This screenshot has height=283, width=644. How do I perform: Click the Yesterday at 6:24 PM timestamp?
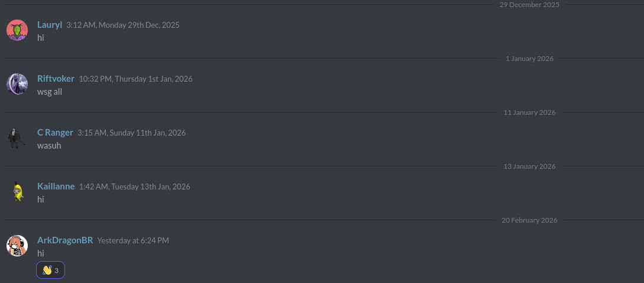click(x=133, y=240)
